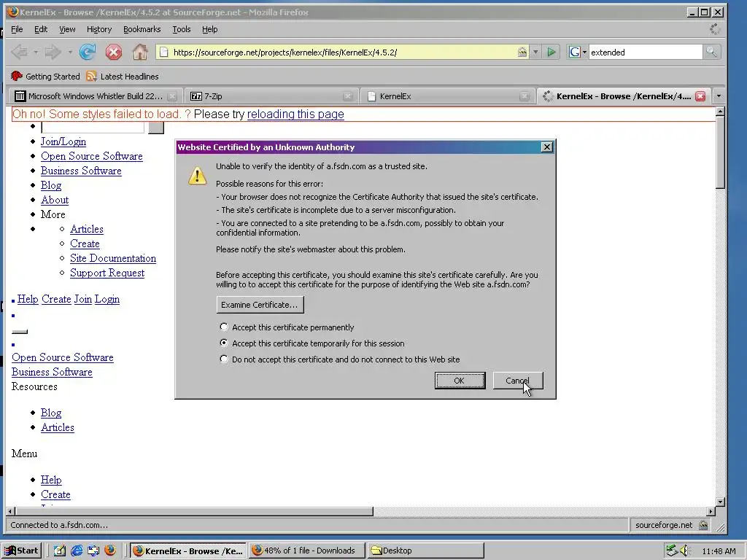
Task: Open the File menu
Action: 17,29
